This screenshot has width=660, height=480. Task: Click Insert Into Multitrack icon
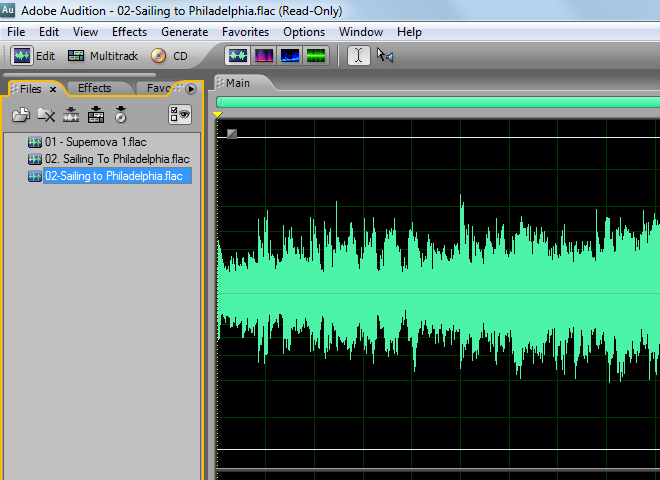click(x=96, y=115)
